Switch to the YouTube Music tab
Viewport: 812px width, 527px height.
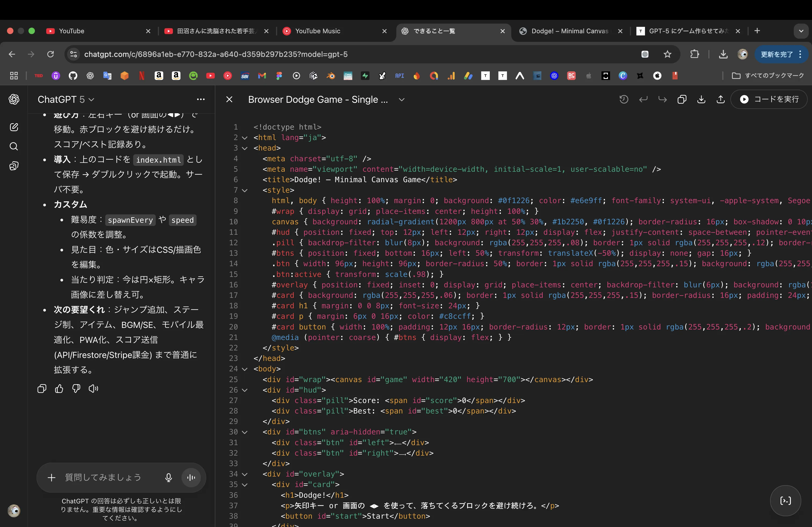tap(317, 31)
